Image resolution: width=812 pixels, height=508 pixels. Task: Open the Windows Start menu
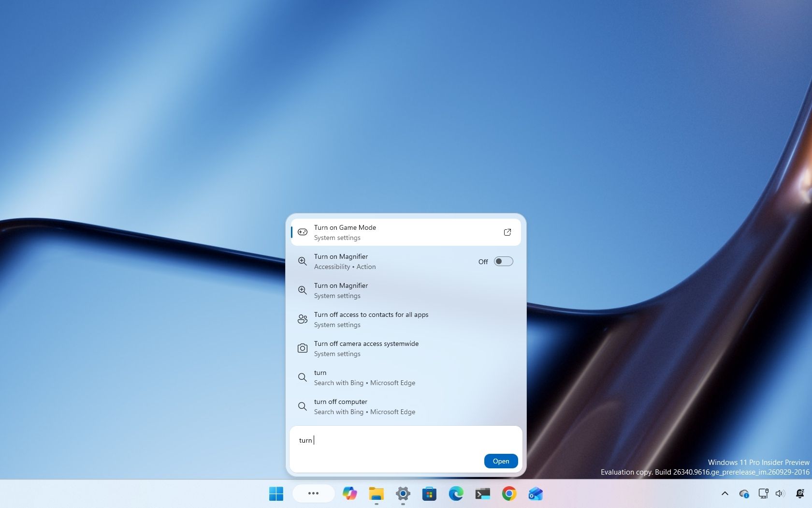click(276, 493)
